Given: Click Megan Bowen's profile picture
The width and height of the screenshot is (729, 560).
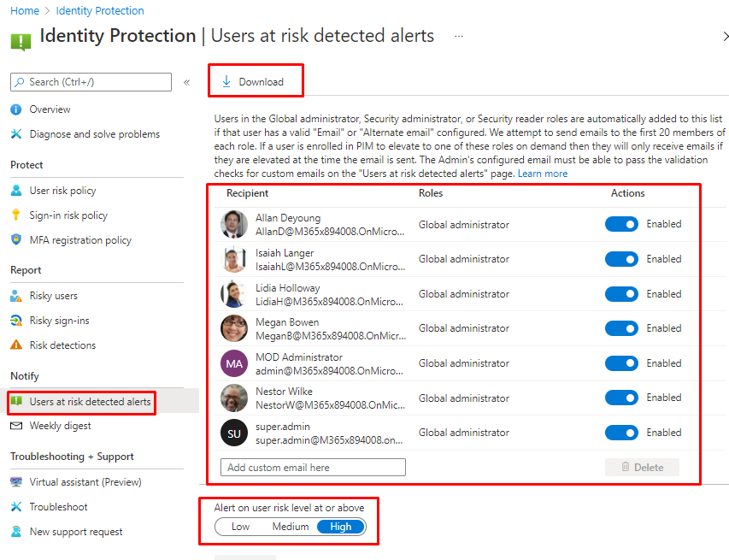Looking at the screenshot, I should tap(234, 328).
